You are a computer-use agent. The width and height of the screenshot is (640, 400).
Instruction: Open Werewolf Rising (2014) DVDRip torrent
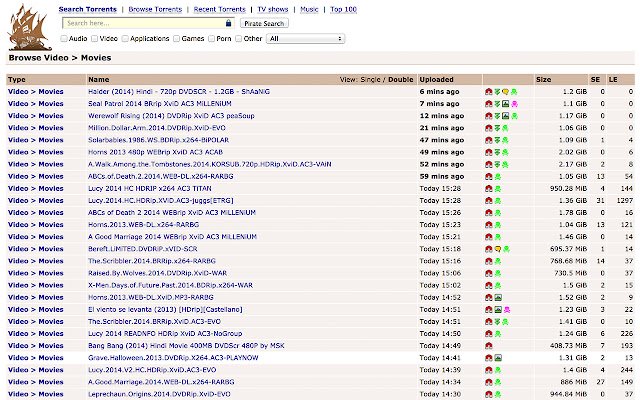pyautogui.click(x=171, y=116)
